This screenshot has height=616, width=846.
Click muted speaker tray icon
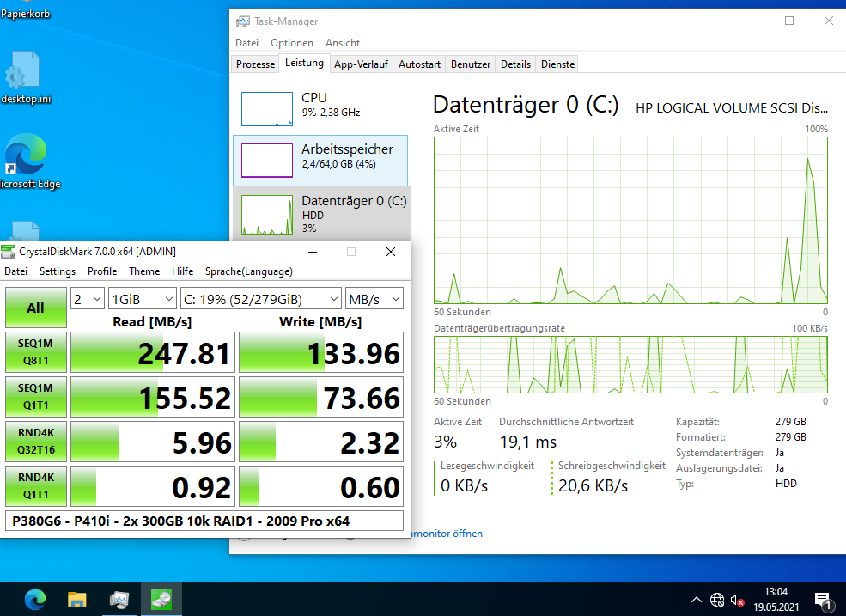click(x=737, y=600)
